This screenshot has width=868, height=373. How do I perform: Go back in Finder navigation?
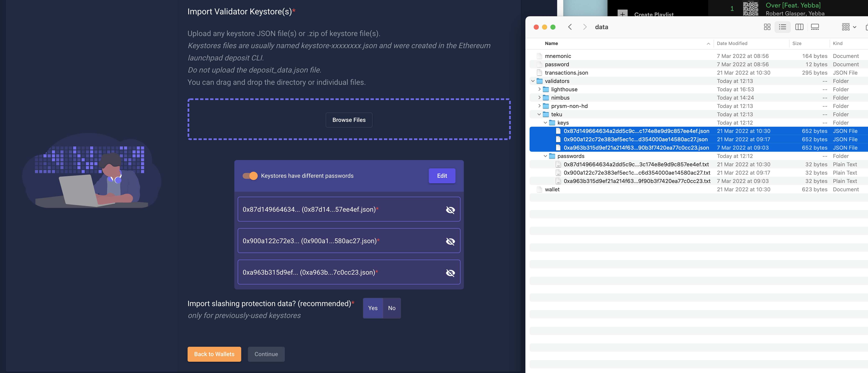pos(570,27)
